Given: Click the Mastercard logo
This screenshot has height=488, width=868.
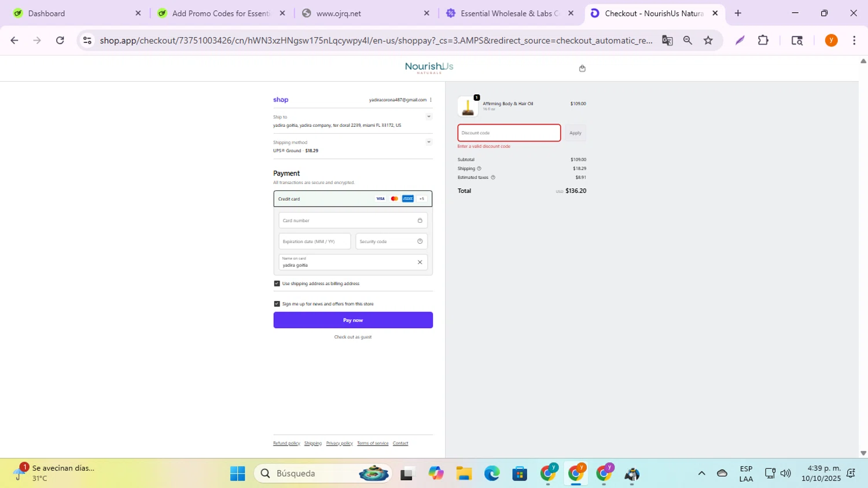Looking at the screenshot, I should [394, 199].
